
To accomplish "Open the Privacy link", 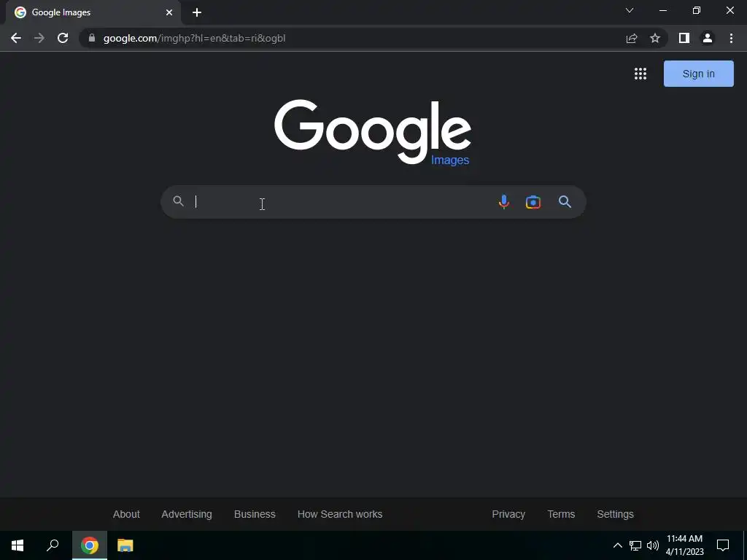I will pos(508,514).
